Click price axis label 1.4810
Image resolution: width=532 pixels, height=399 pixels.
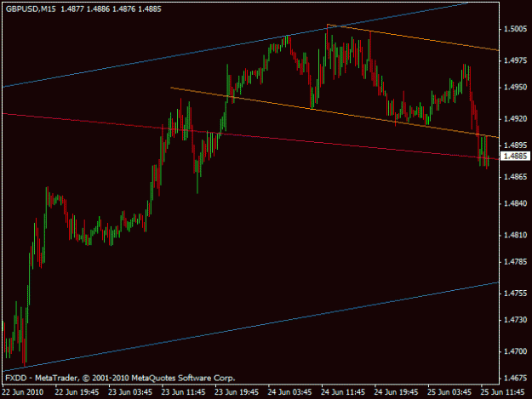tap(515, 235)
